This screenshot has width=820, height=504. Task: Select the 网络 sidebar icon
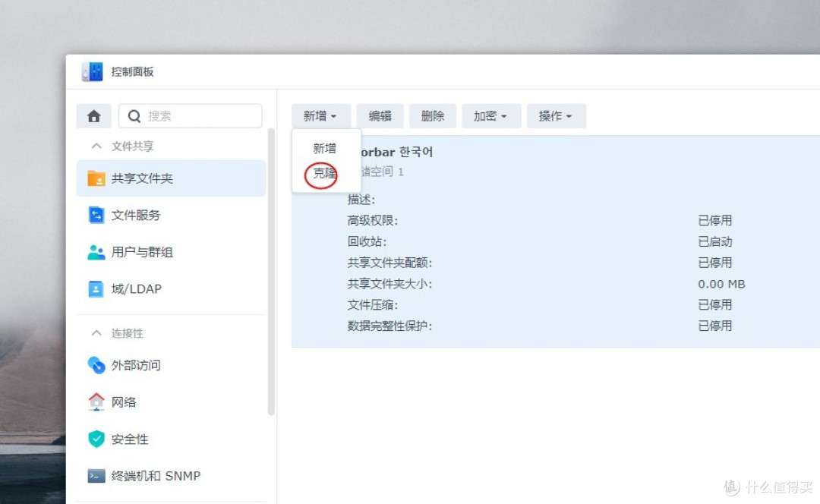coord(96,402)
